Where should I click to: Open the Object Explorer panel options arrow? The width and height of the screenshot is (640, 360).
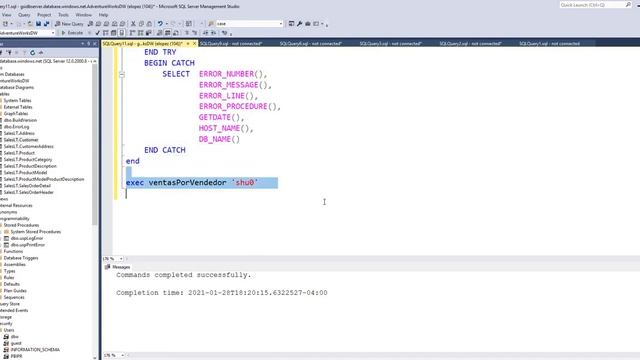[x=82, y=44]
